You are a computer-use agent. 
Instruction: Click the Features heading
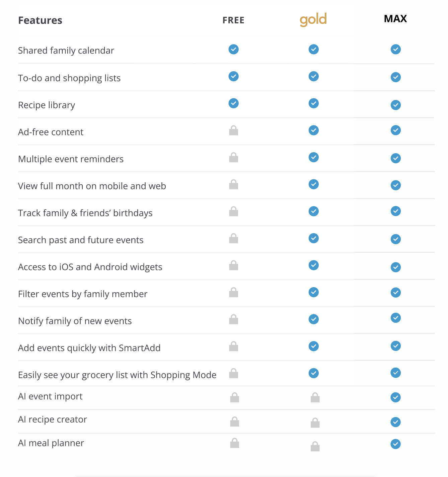point(40,20)
